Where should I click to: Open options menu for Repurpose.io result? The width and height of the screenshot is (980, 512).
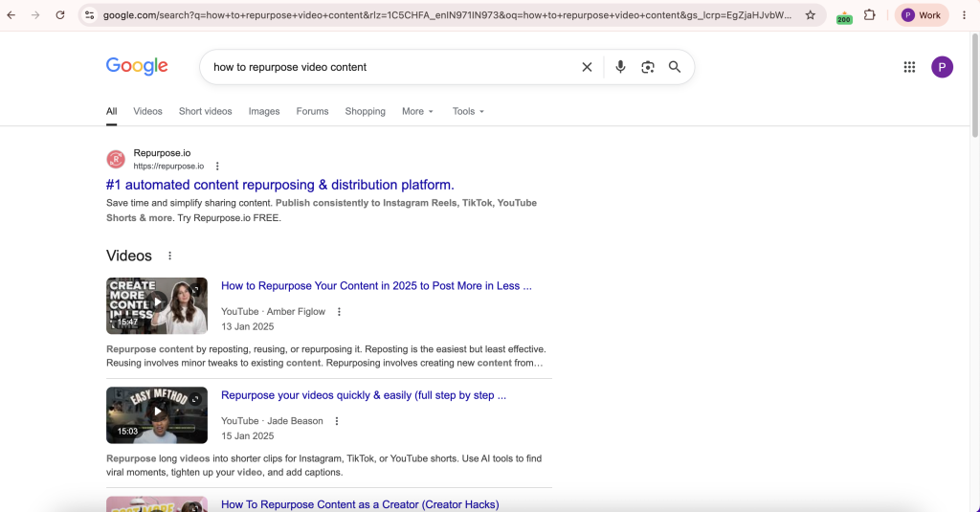click(217, 167)
